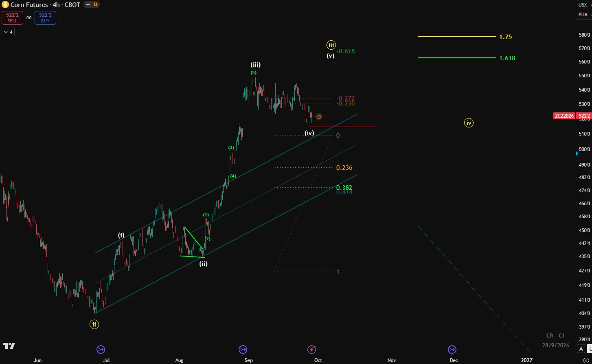This screenshot has height=364, width=592.
Task: Select the yellow circled ii wave label
Action: [x=94, y=325]
